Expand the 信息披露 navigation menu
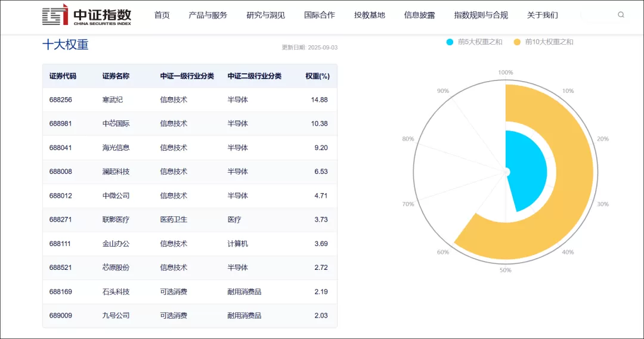Viewport: 644px width, 339px height. point(419,15)
